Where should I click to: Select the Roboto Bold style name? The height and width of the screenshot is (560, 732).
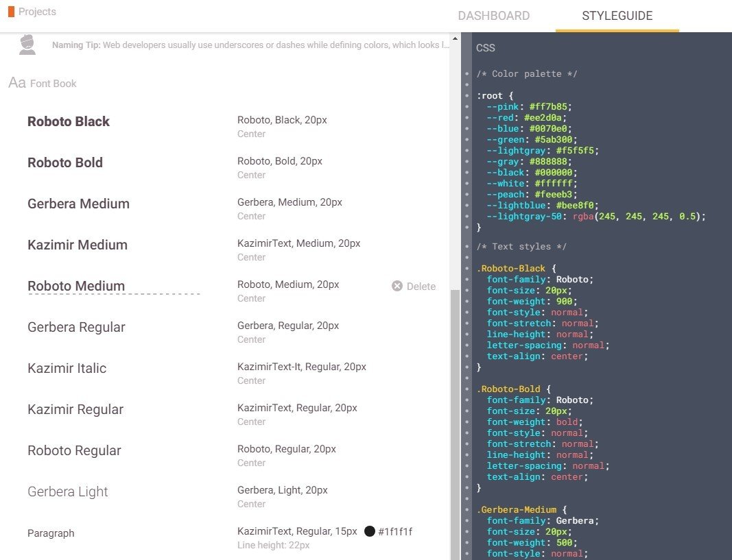coord(65,162)
